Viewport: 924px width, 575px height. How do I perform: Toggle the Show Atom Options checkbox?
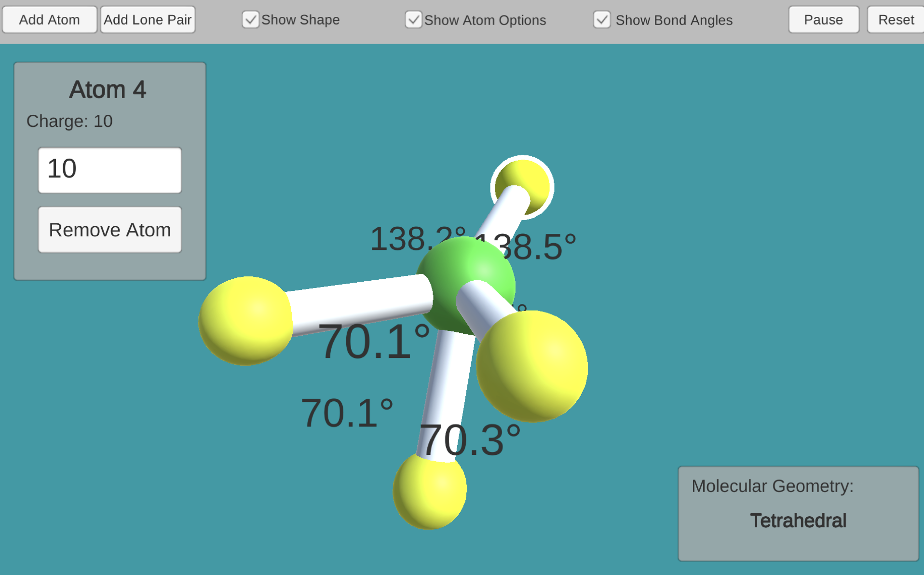(413, 20)
